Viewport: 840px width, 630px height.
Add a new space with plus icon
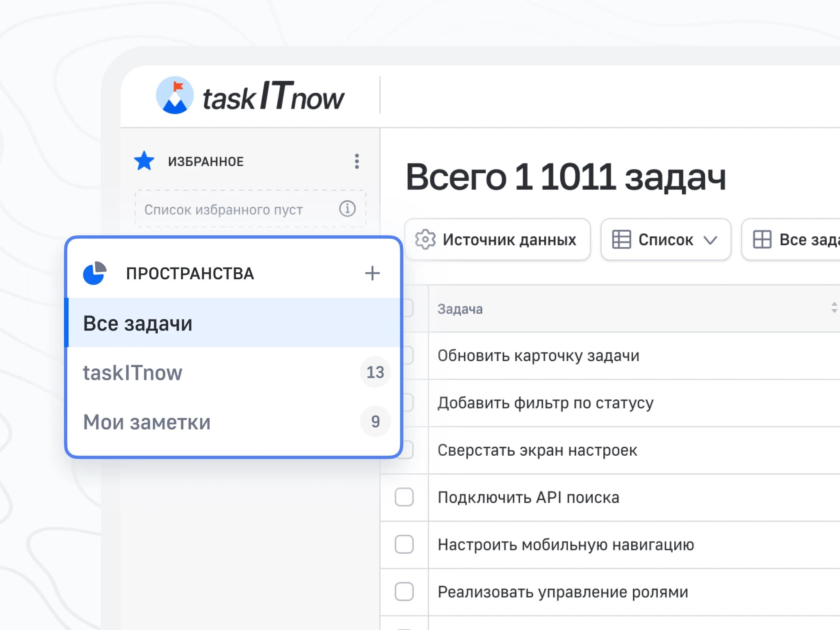(x=372, y=273)
